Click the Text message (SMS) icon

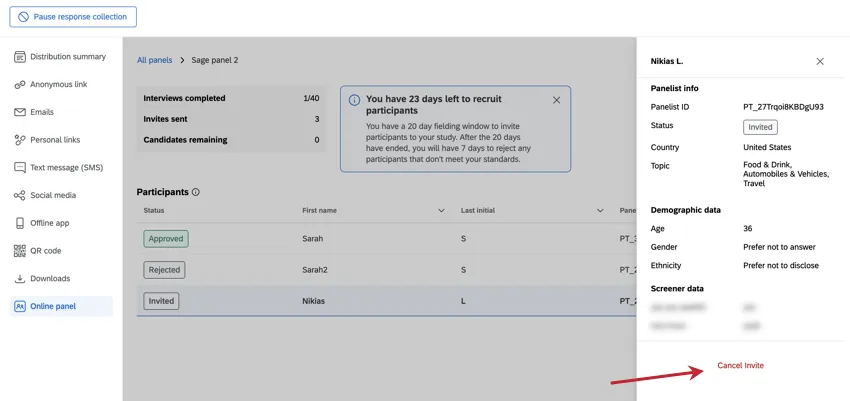coord(20,168)
